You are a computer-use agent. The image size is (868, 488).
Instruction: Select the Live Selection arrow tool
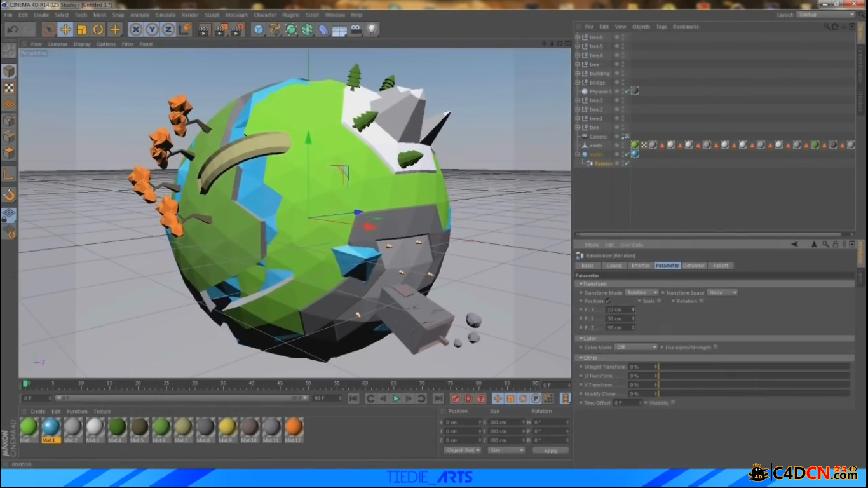point(49,29)
